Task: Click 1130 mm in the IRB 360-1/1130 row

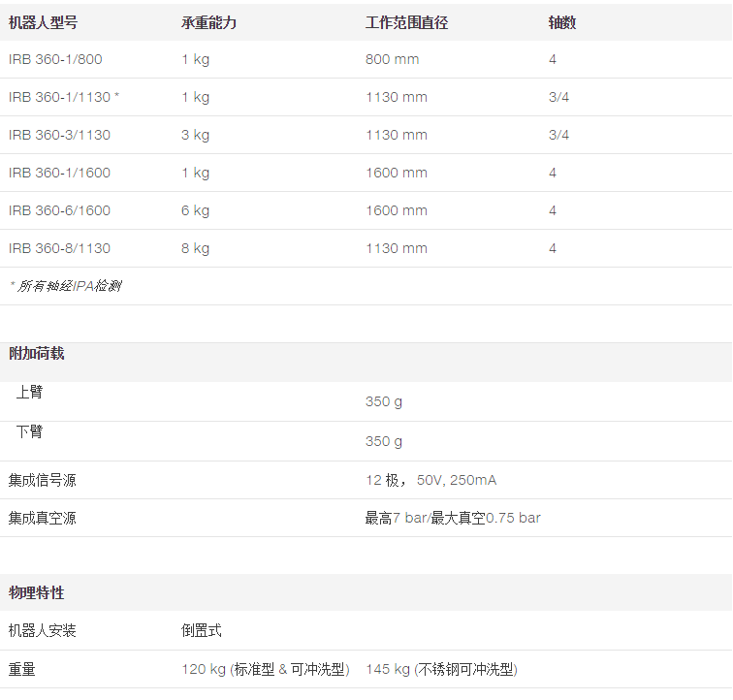Action: click(397, 97)
